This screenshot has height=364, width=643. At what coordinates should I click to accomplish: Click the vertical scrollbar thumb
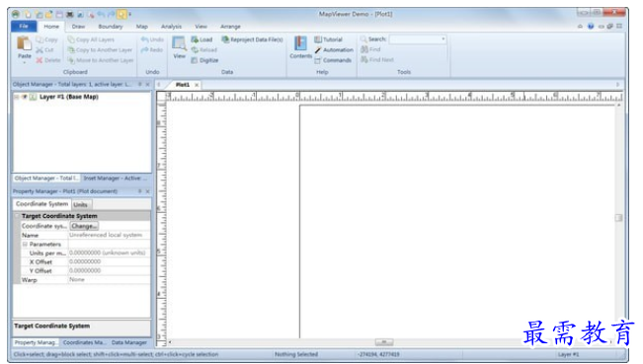(x=619, y=218)
